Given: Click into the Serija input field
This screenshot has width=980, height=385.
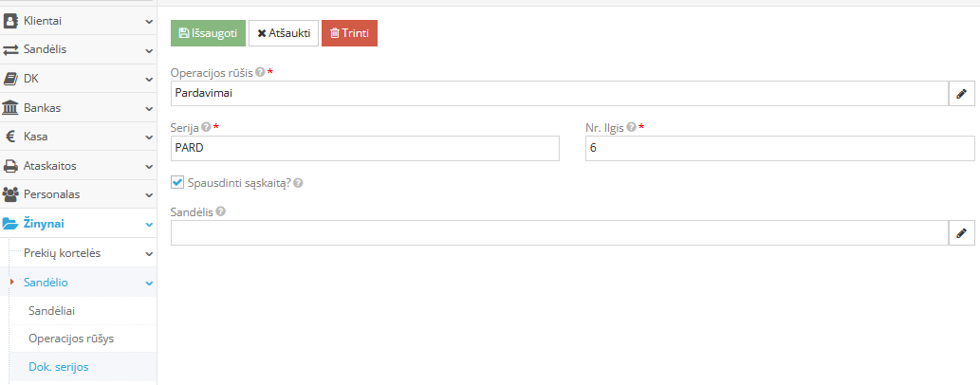Looking at the screenshot, I should (x=365, y=148).
